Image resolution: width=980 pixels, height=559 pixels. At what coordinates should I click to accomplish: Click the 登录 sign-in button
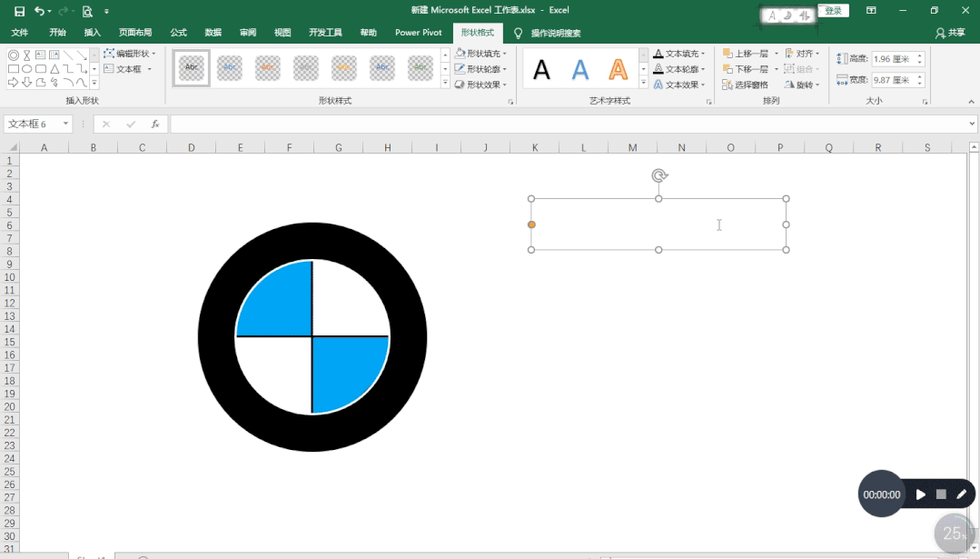pyautogui.click(x=833, y=11)
